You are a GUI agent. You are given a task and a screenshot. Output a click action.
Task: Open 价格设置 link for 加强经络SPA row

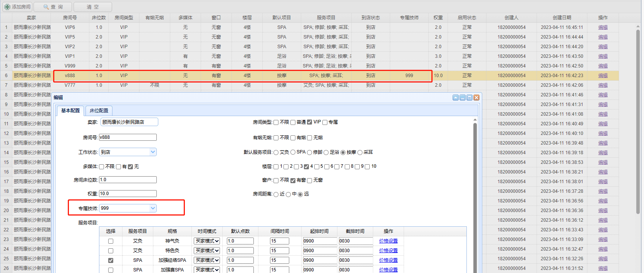[388, 260]
